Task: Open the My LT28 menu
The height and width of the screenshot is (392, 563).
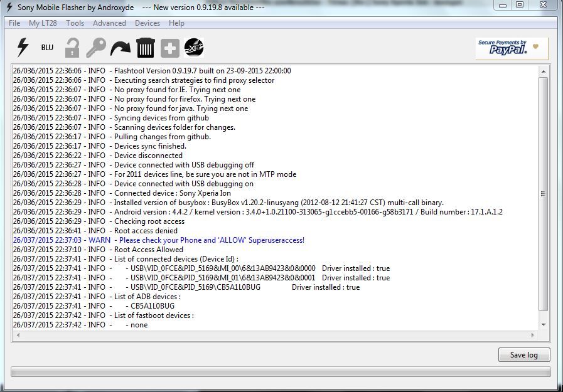Action: pyautogui.click(x=43, y=23)
